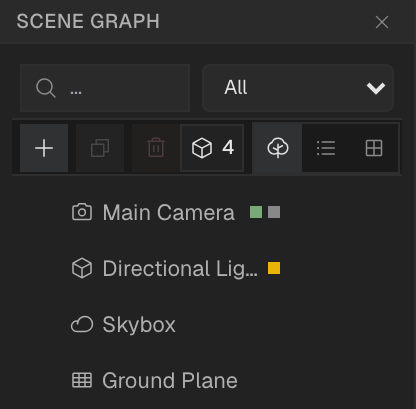Screen dimensions: 416x409
Task: Select the Ground Plane item
Action: (x=208, y=380)
